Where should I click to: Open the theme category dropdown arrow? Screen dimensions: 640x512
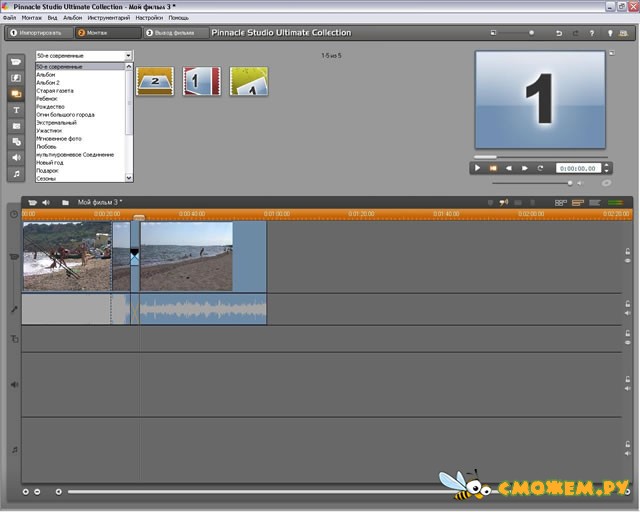tap(129, 56)
